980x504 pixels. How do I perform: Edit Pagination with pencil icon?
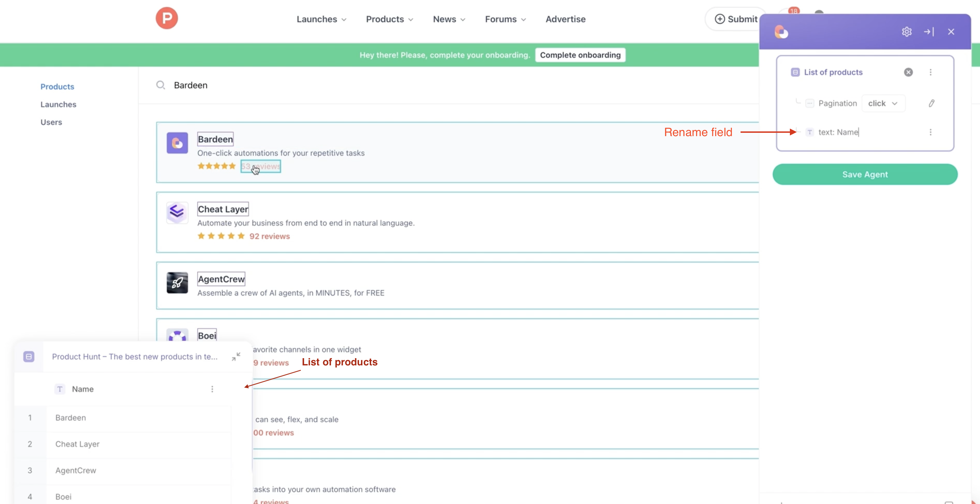(x=931, y=103)
